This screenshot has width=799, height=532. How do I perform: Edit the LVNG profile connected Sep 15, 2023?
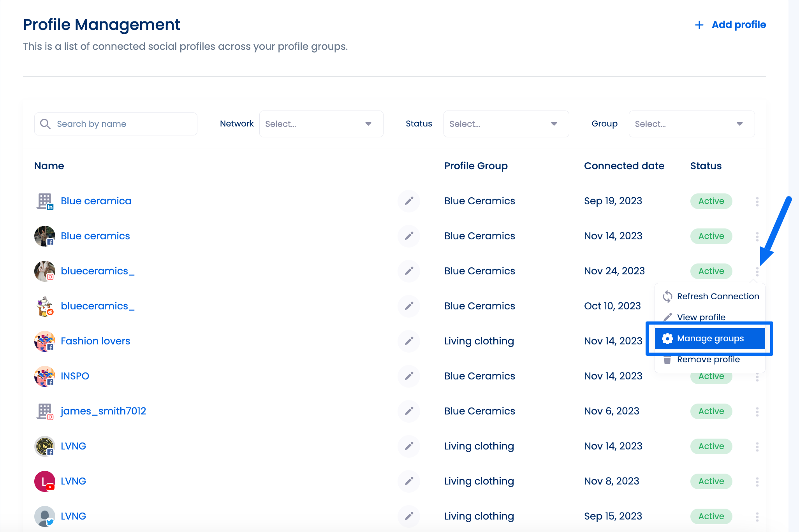[x=408, y=516]
